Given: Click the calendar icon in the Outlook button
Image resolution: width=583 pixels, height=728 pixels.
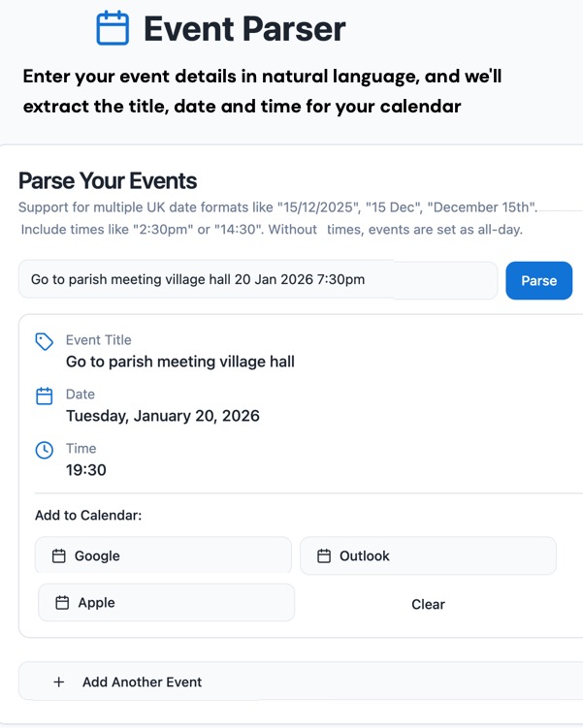Looking at the screenshot, I should click(324, 556).
